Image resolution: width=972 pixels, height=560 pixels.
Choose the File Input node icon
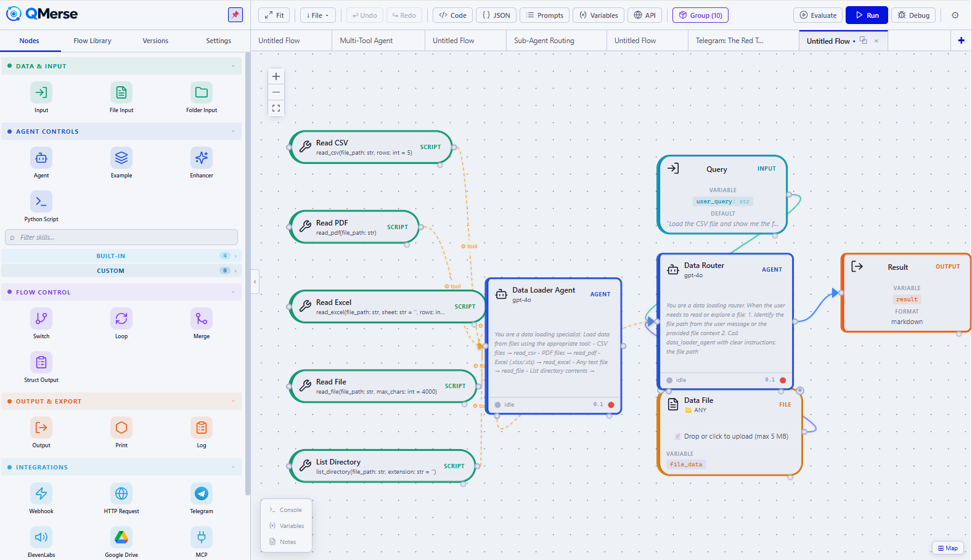(121, 93)
